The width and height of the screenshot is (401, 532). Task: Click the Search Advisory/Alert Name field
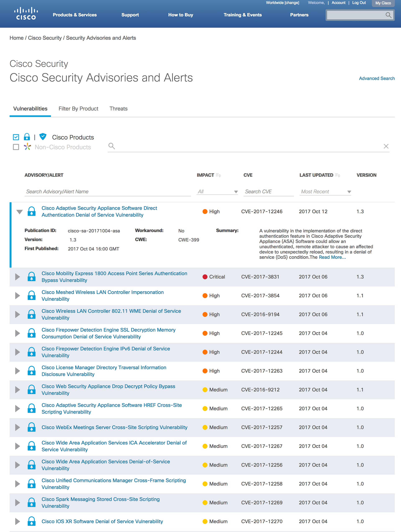pos(108,192)
